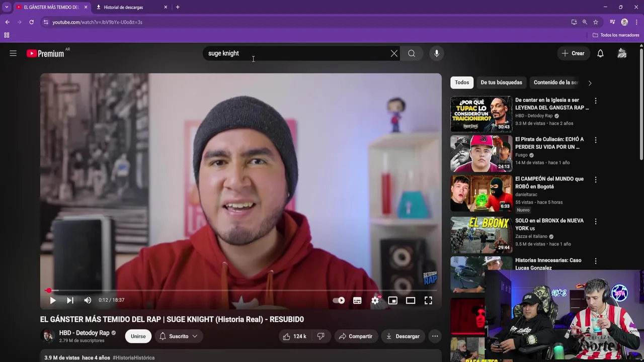644x362 pixels.
Task: Click the youtube.com address bar
Action: [302, 22]
